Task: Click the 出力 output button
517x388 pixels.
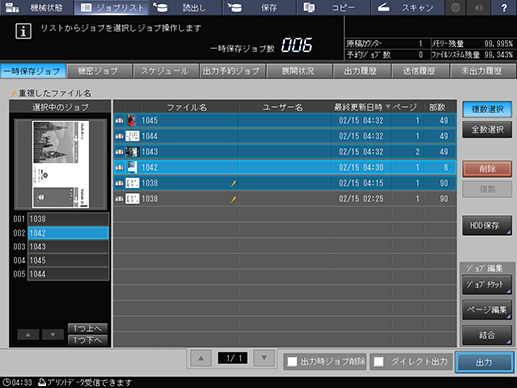Action: click(485, 362)
